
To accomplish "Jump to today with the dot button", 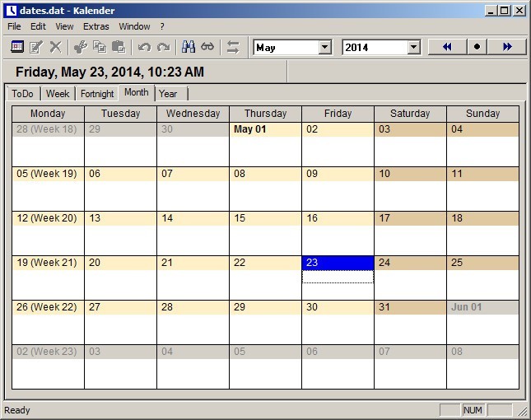I will point(477,47).
